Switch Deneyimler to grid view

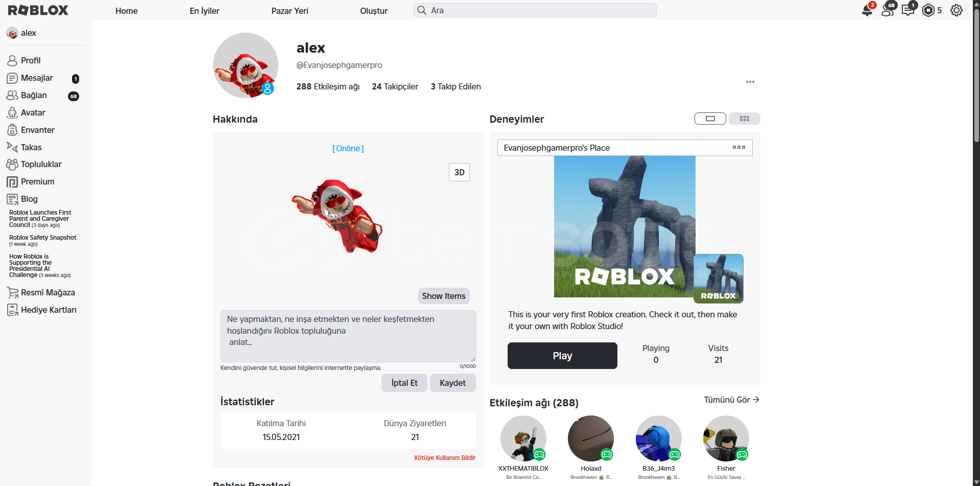tap(745, 119)
